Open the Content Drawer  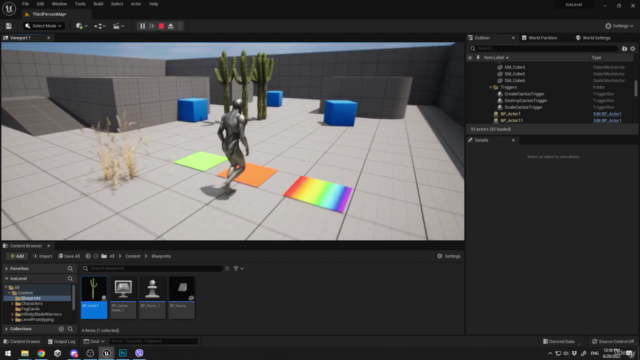pyautogui.click(x=22, y=342)
